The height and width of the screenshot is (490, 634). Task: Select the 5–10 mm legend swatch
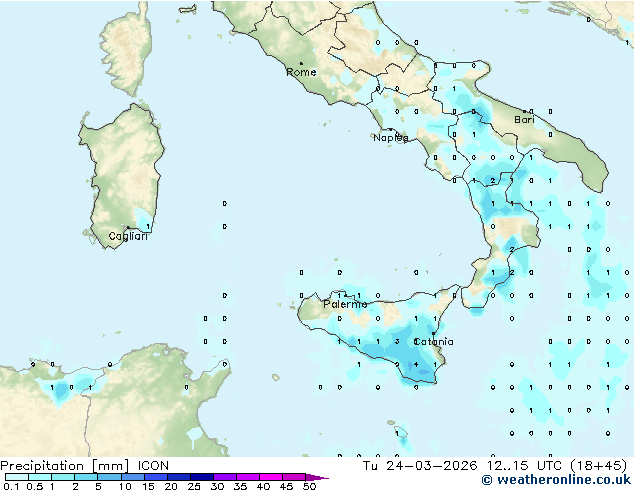click(x=109, y=477)
